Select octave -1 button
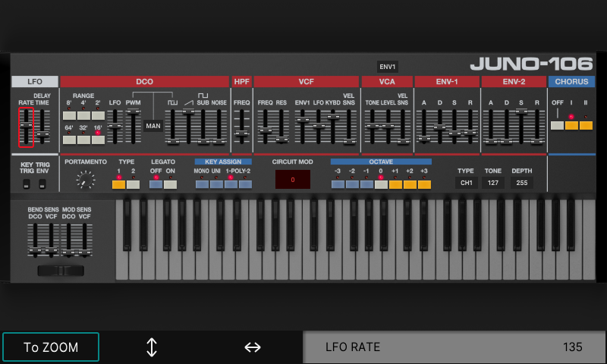The width and height of the screenshot is (607, 364). pos(366,184)
